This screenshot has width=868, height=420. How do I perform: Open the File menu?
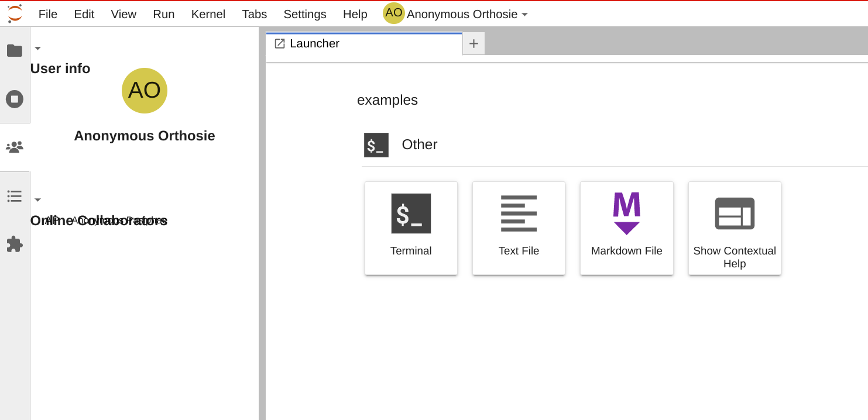click(48, 14)
